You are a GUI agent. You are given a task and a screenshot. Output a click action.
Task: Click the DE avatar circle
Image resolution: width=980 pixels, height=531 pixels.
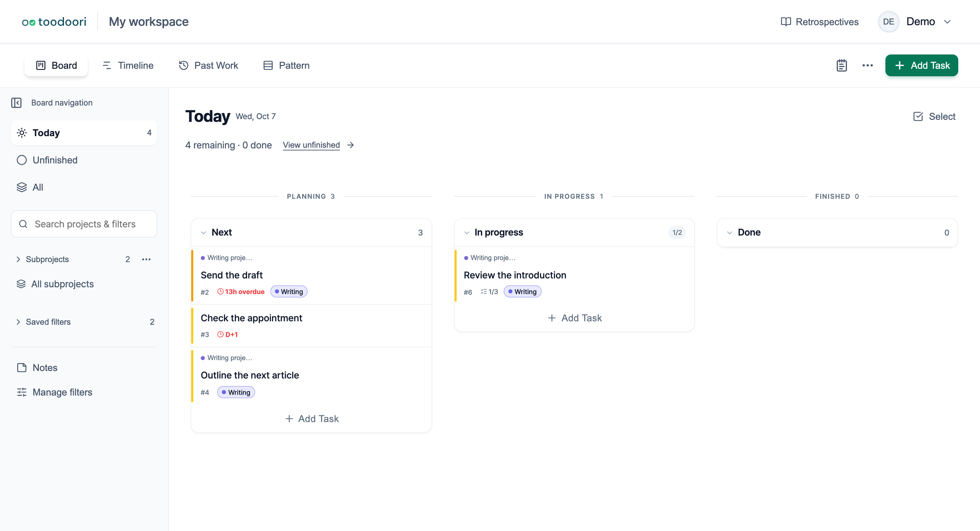[888, 22]
